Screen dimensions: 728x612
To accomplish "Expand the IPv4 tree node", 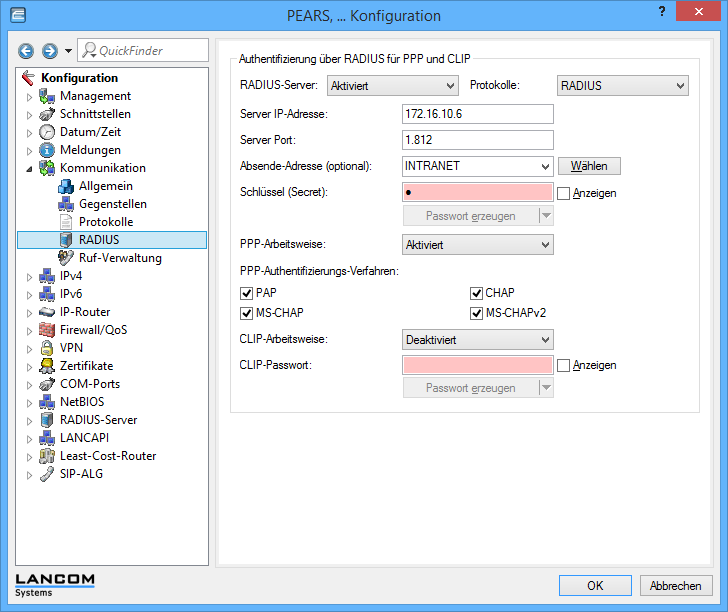I will [29, 276].
